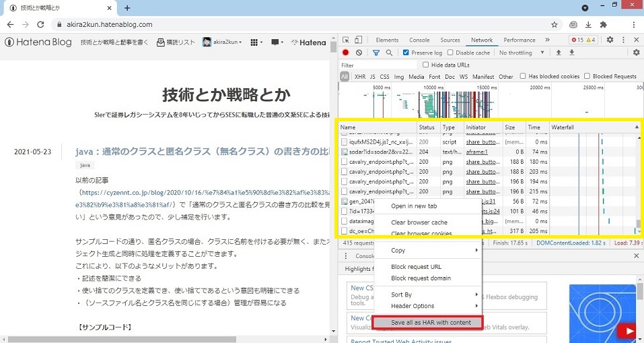This screenshot has width=644, height=343.
Task: Click the Network Filter text field
Action: pyautogui.click(x=378, y=65)
